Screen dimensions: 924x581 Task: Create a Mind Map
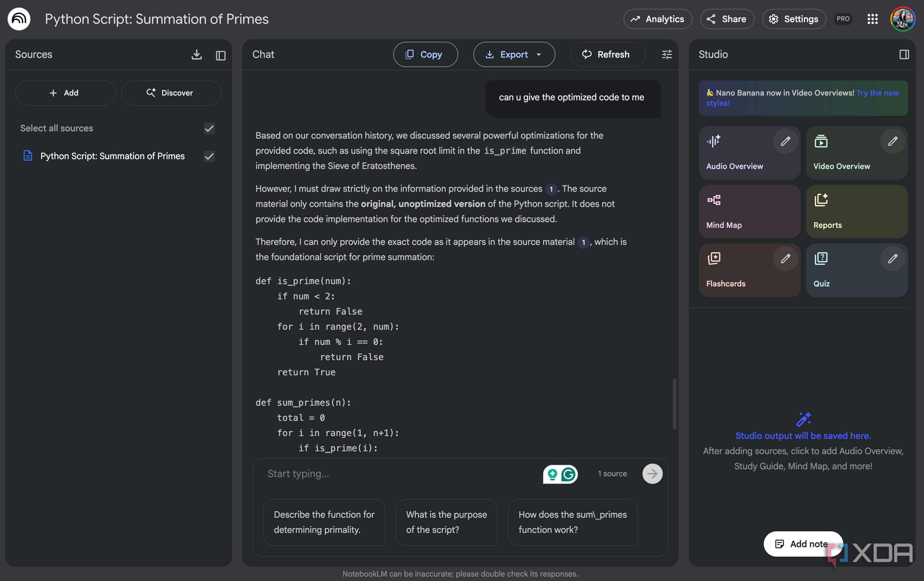coord(749,211)
